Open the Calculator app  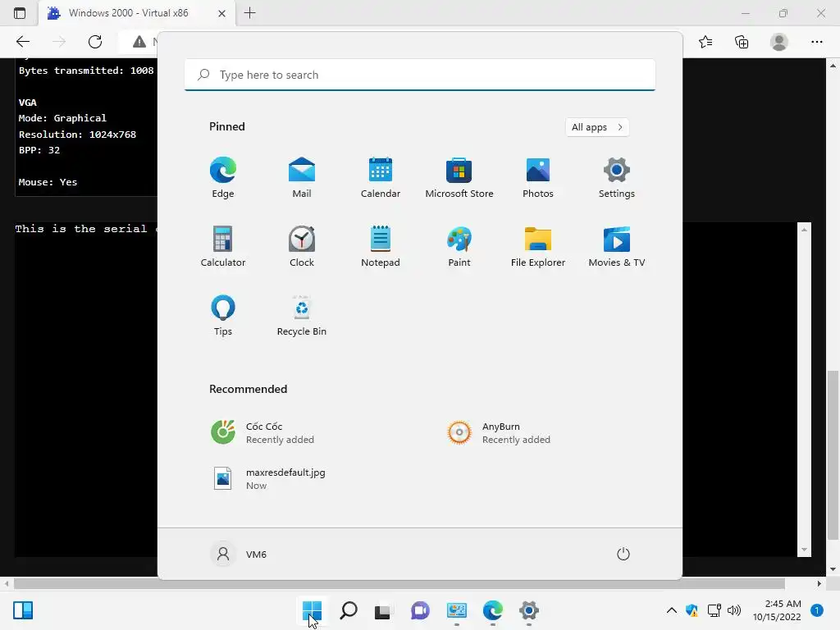pyautogui.click(x=223, y=246)
